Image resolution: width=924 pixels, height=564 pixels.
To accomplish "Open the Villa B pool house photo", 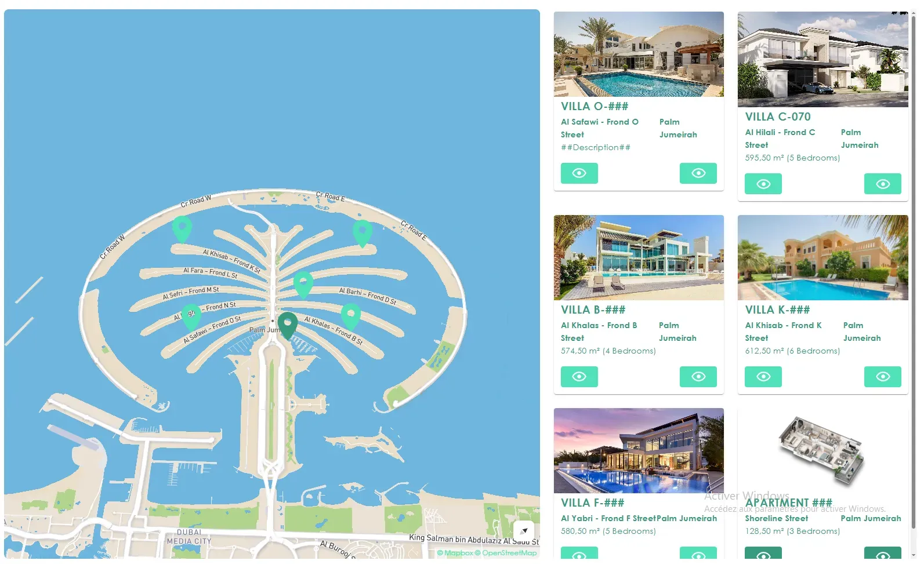I will pyautogui.click(x=639, y=257).
